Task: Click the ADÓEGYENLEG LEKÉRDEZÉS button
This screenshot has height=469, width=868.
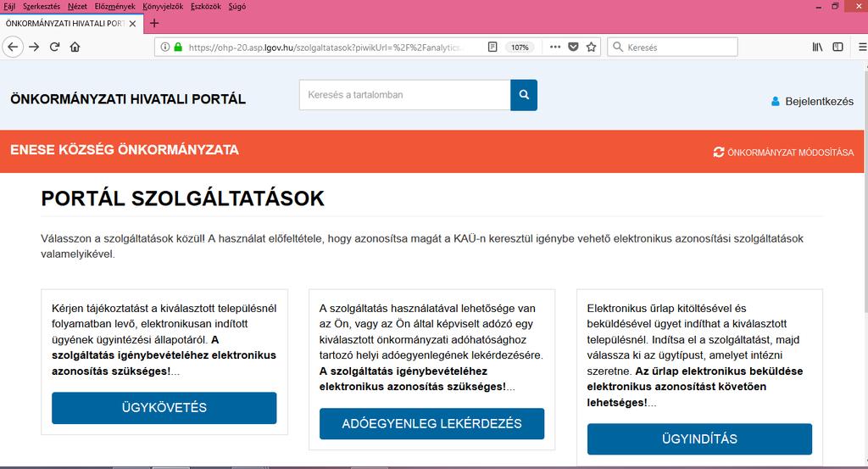Action: coord(431,423)
